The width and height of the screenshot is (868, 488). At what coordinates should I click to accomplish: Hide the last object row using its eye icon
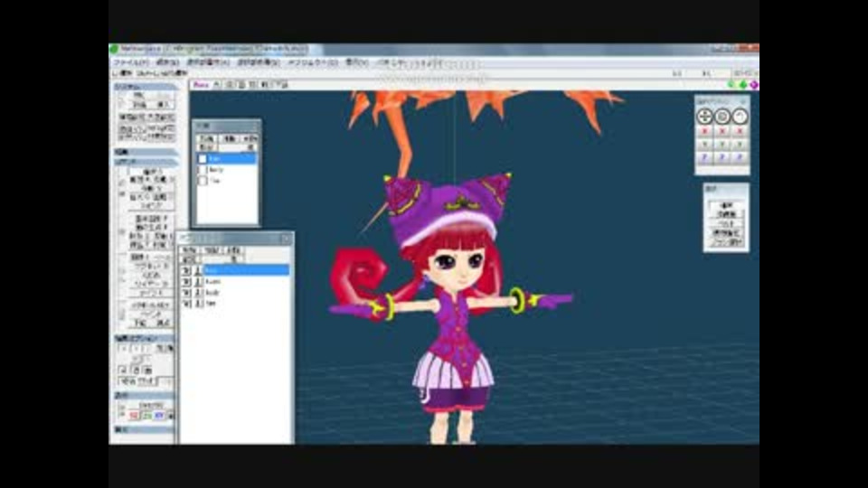186,304
